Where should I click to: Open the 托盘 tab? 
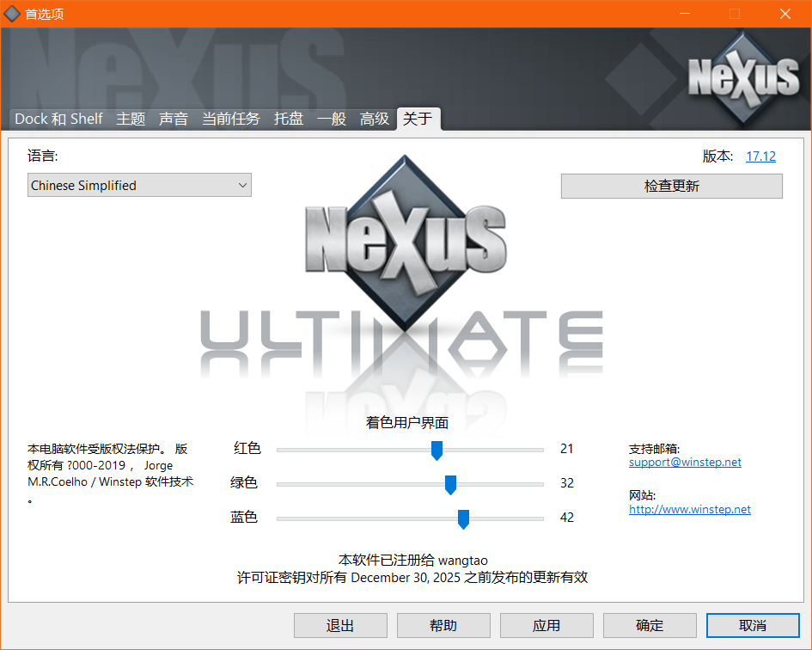pos(288,120)
